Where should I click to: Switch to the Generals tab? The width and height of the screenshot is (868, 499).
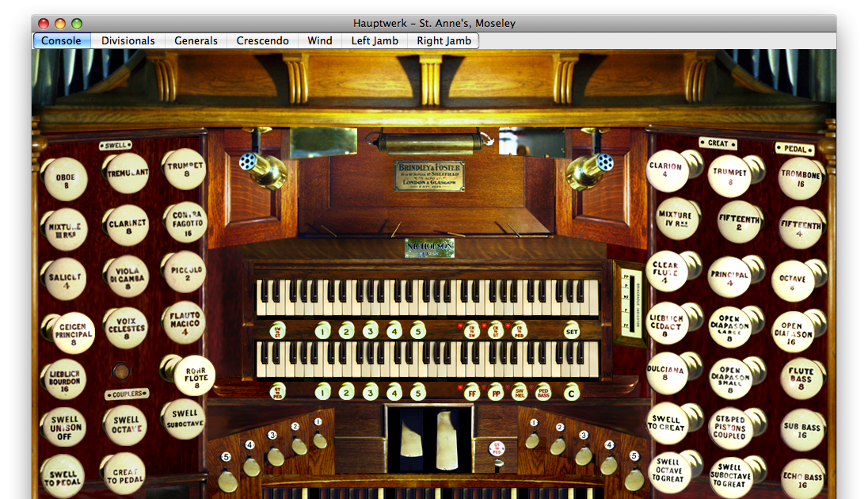195,40
